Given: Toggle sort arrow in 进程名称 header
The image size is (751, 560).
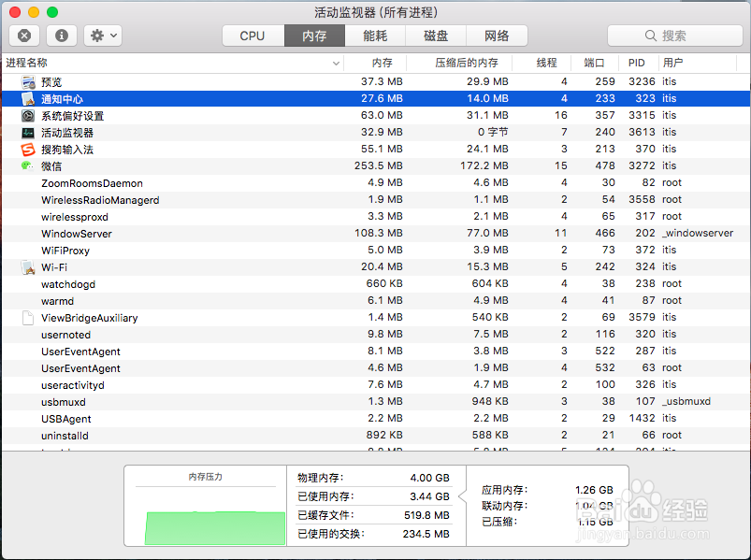Looking at the screenshot, I should pos(337,64).
